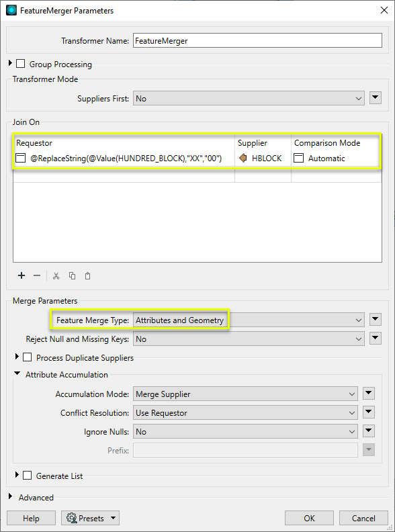Viewport: 395px width, 532px height.
Task: Open the Accumulation Mode dropdown
Action: point(245,394)
